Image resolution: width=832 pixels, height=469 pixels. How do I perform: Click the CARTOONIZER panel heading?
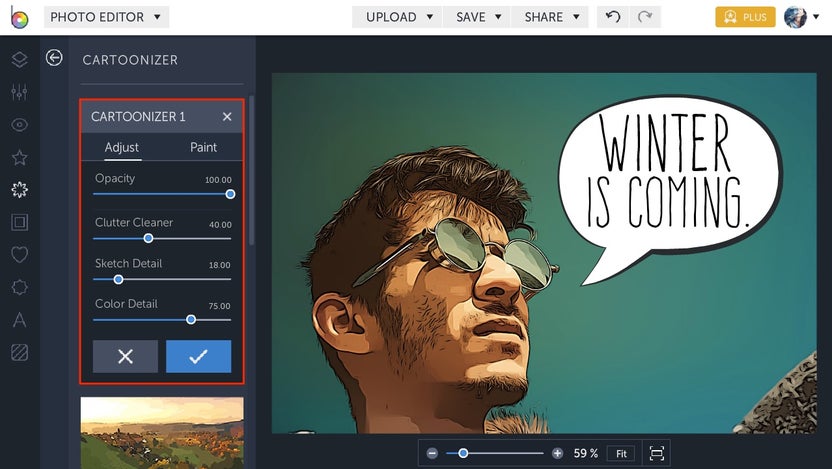130,60
